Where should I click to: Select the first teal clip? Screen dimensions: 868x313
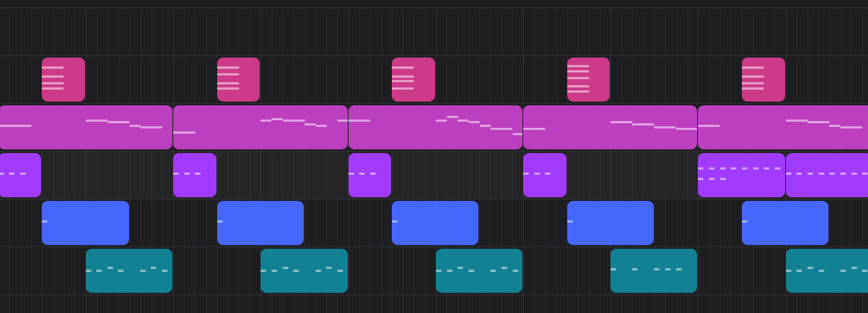[x=129, y=271]
